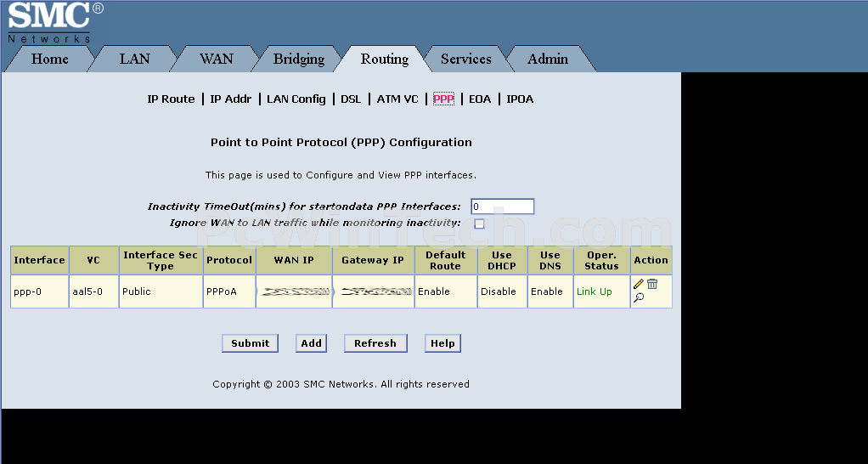
Task: Click the copyright SMC Networks text
Action: pyautogui.click(x=341, y=384)
